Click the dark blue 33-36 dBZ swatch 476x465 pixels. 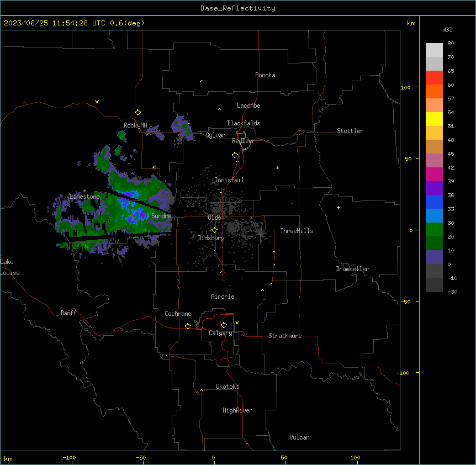coord(434,202)
